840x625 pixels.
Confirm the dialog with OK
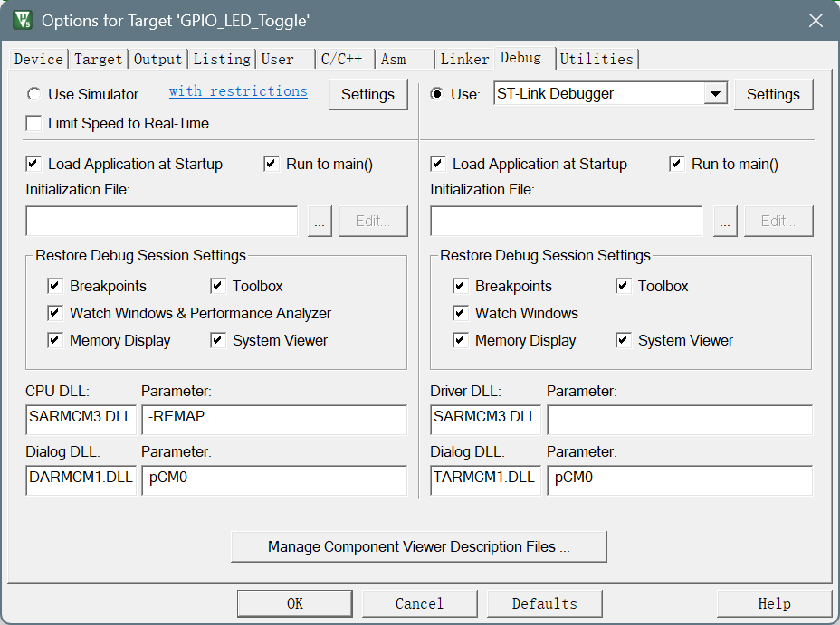[295, 603]
